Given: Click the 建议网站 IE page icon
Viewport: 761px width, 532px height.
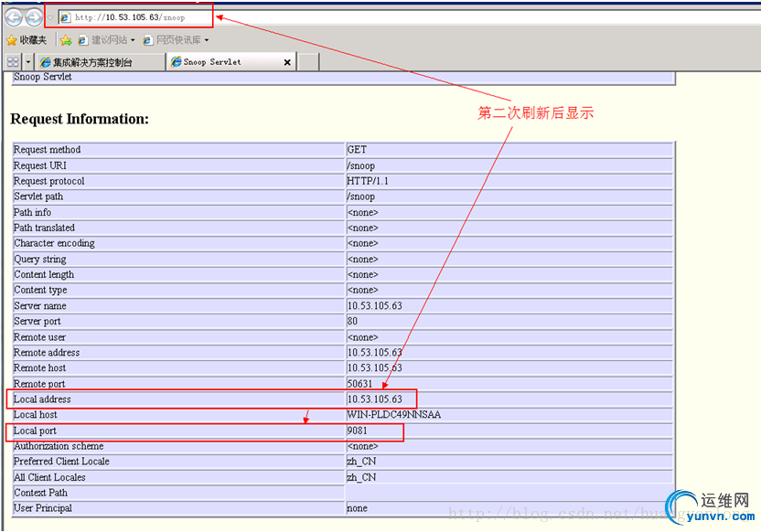Looking at the screenshot, I should (83, 40).
